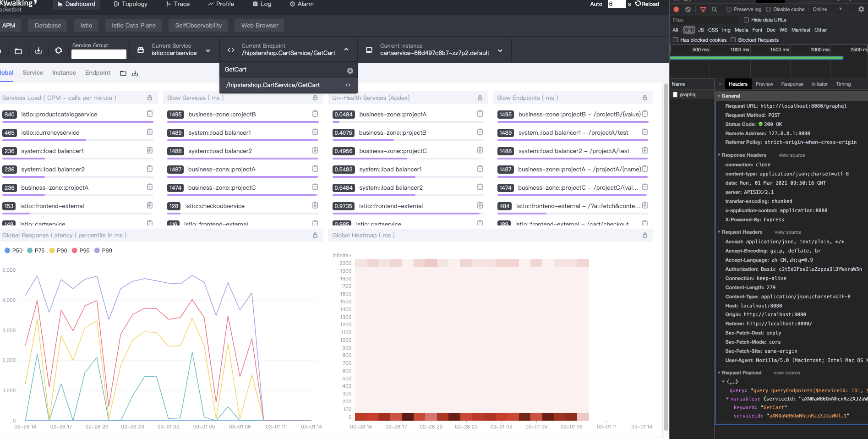Clear the GetCart endpoint search text
This screenshot has width=868, height=439.
[x=350, y=71]
